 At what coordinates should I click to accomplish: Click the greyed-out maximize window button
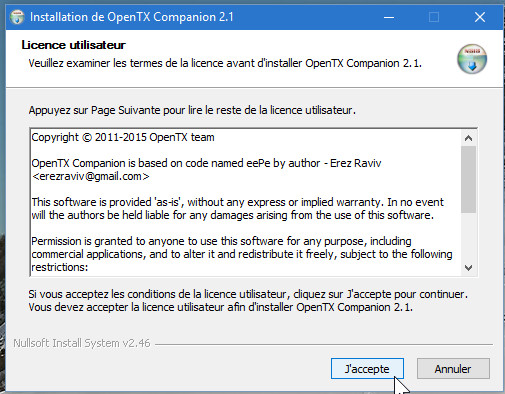(434, 17)
